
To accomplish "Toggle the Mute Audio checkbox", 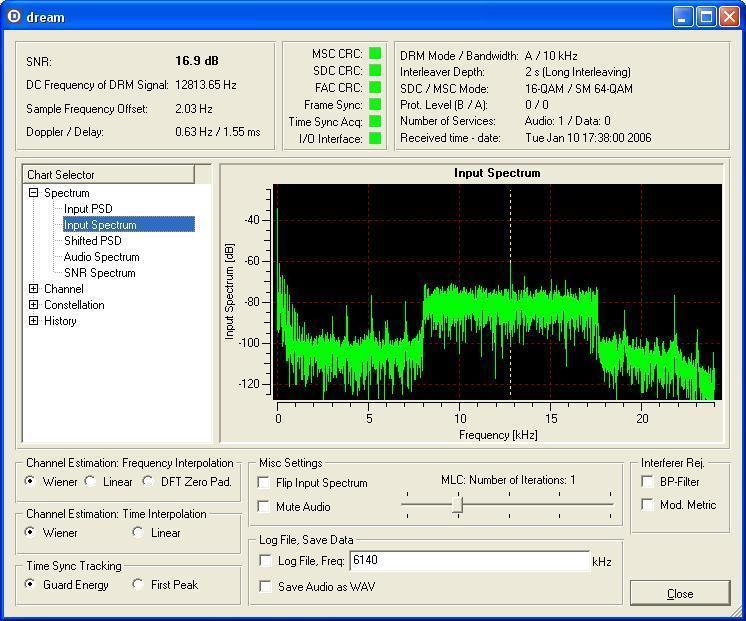I will pyautogui.click(x=265, y=507).
